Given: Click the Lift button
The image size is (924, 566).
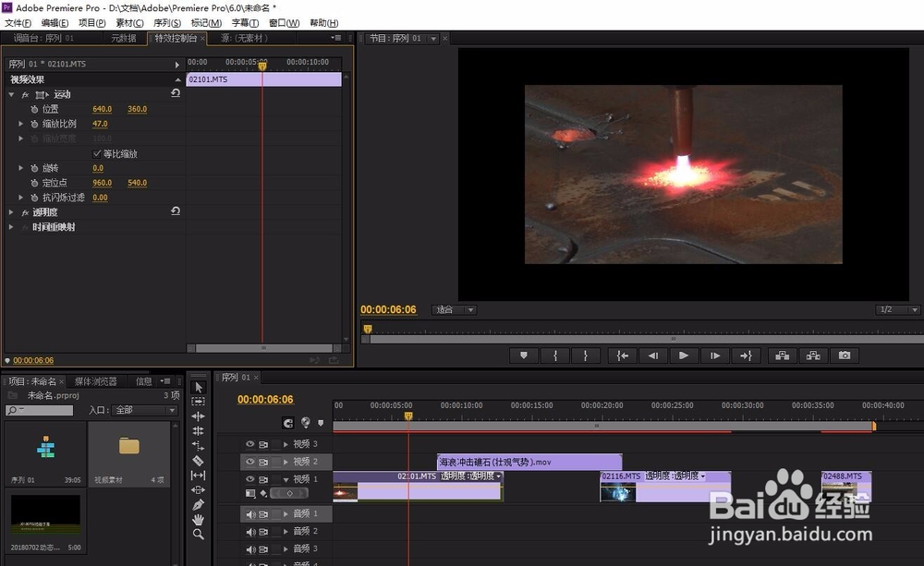Looking at the screenshot, I should tap(782, 355).
